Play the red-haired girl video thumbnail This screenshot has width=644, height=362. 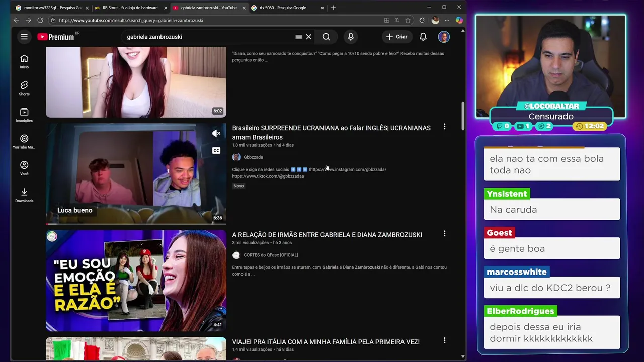click(x=136, y=82)
